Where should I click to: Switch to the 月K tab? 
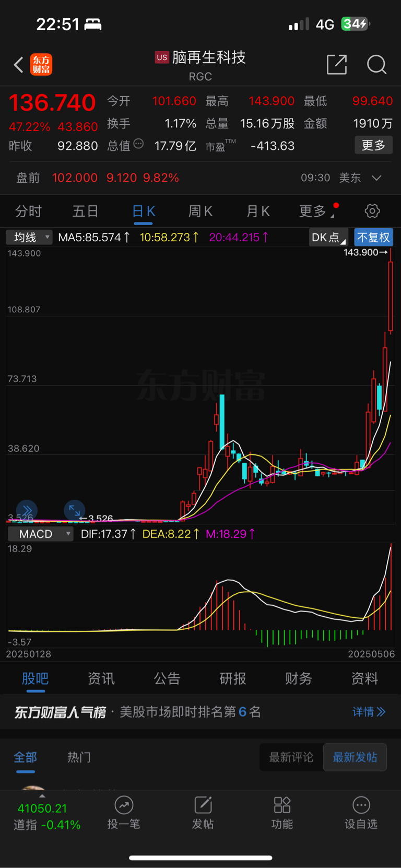pyautogui.click(x=258, y=211)
